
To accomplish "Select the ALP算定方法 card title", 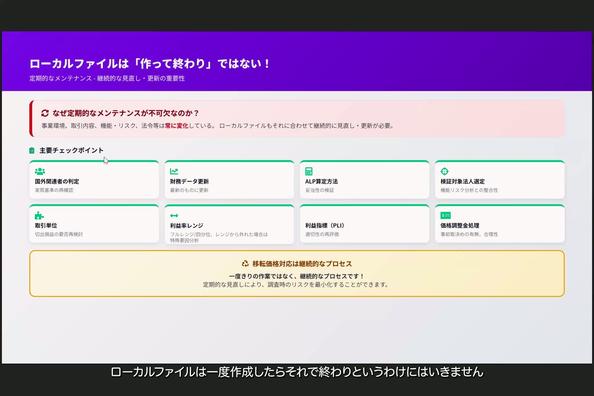I will click(322, 182).
